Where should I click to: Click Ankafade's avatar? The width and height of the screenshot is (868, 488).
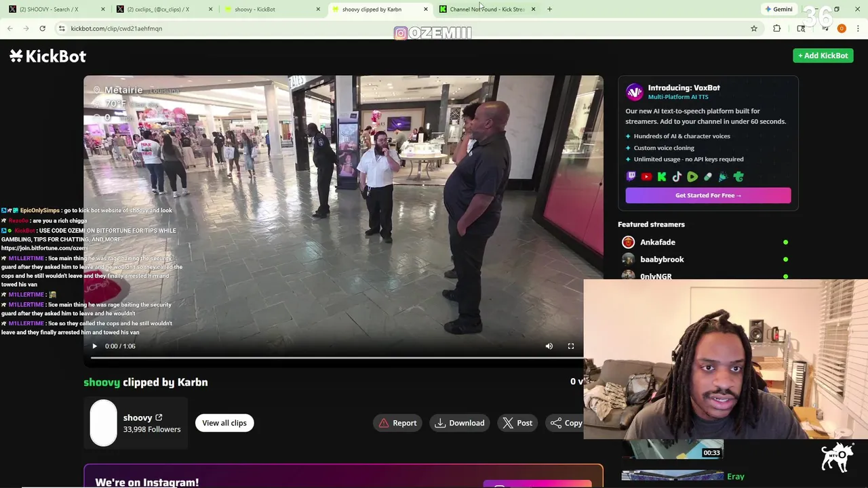629,242
